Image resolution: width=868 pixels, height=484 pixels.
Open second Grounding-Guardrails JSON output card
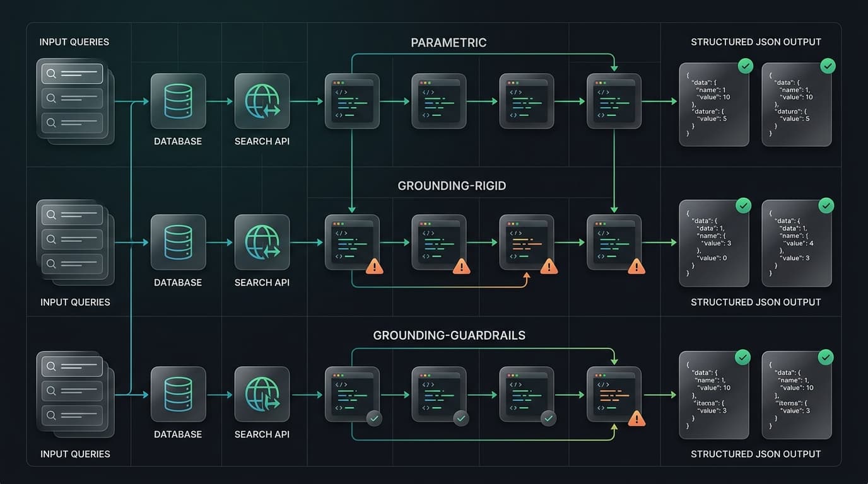(x=797, y=395)
